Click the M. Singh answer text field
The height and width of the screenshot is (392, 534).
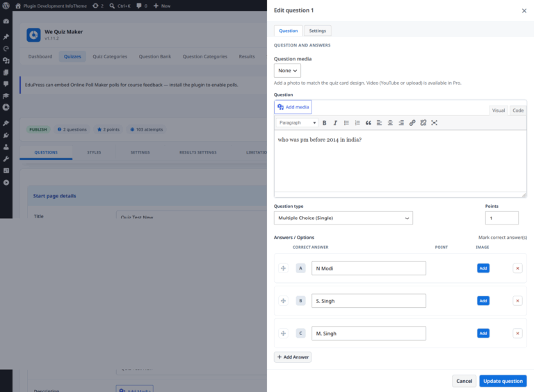[369, 334]
